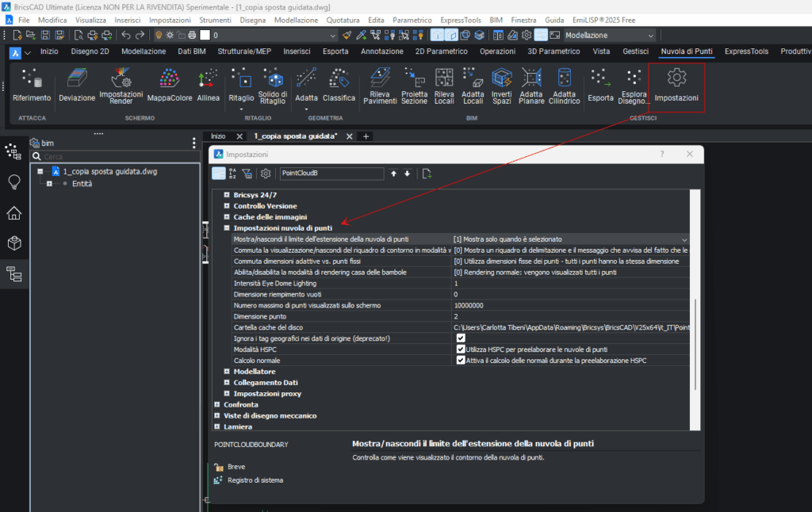Expand the Confronta settings category
The image size is (812, 512).
[217, 404]
